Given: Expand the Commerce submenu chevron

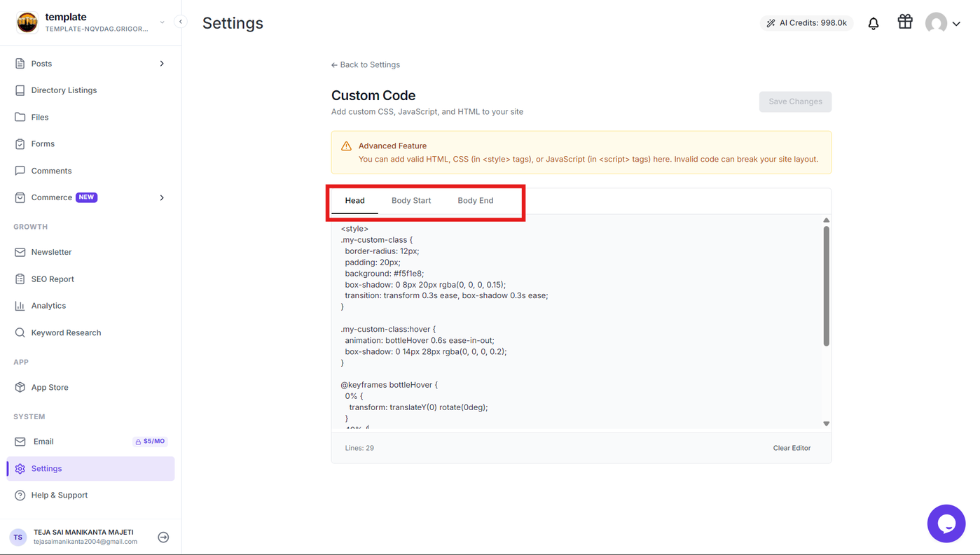Looking at the screenshot, I should [x=162, y=198].
